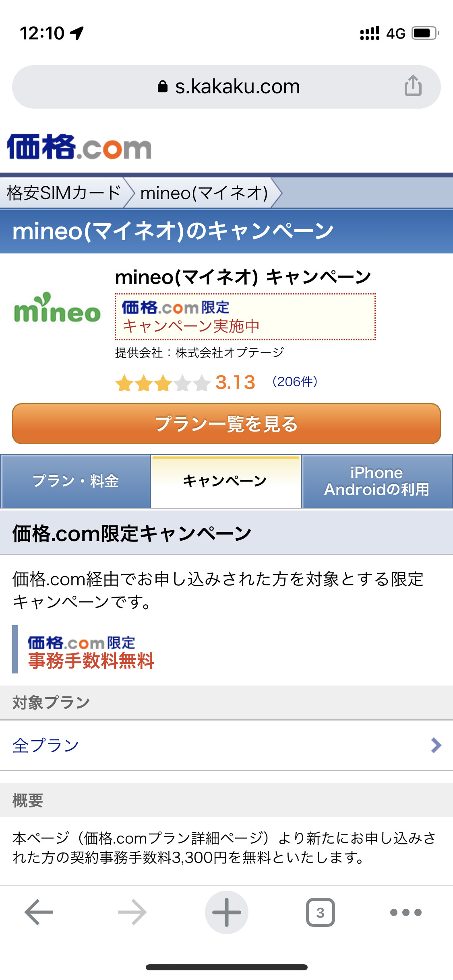The height and width of the screenshot is (980, 453).
Task: Open the (206件) reviews link
Action: click(x=295, y=382)
